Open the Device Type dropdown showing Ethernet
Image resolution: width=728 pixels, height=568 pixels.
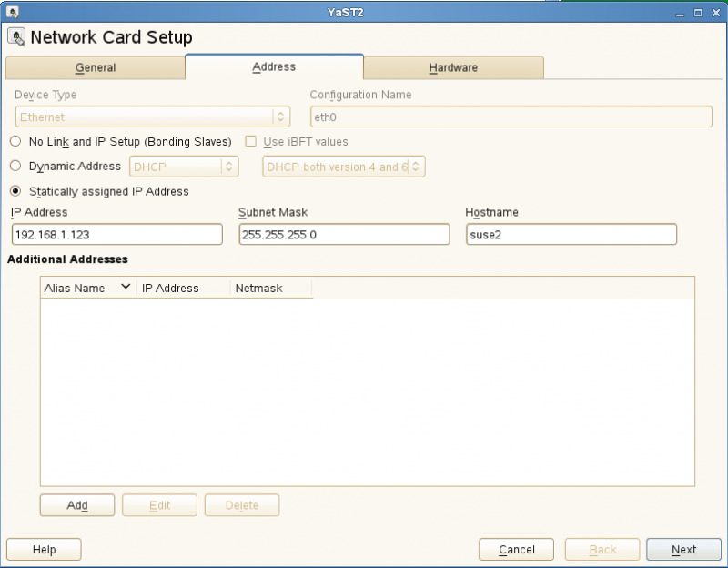[x=151, y=117]
